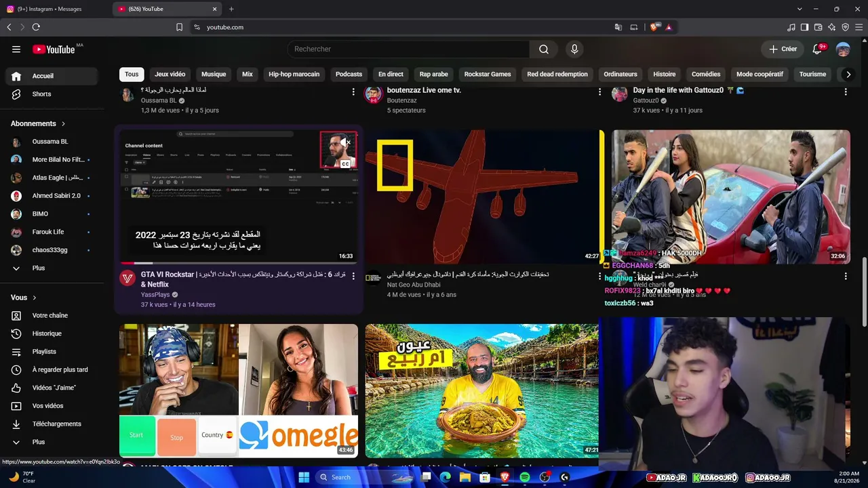Open the translate page icon
Image resolution: width=868 pixels, height=488 pixels.
pos(618,27)
